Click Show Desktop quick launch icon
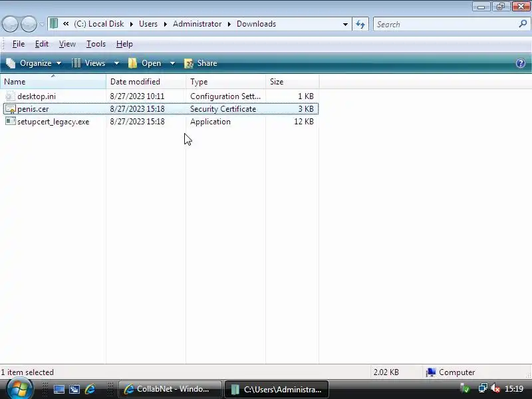Viewport: 532px width, 399px height. coord(59,389)
